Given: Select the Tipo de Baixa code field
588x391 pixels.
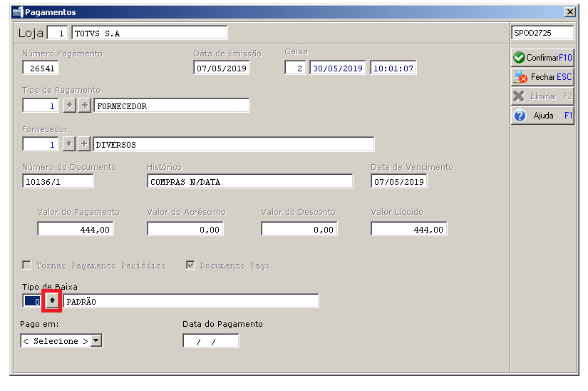Looking at the screenshot, I should coord(32,301).
